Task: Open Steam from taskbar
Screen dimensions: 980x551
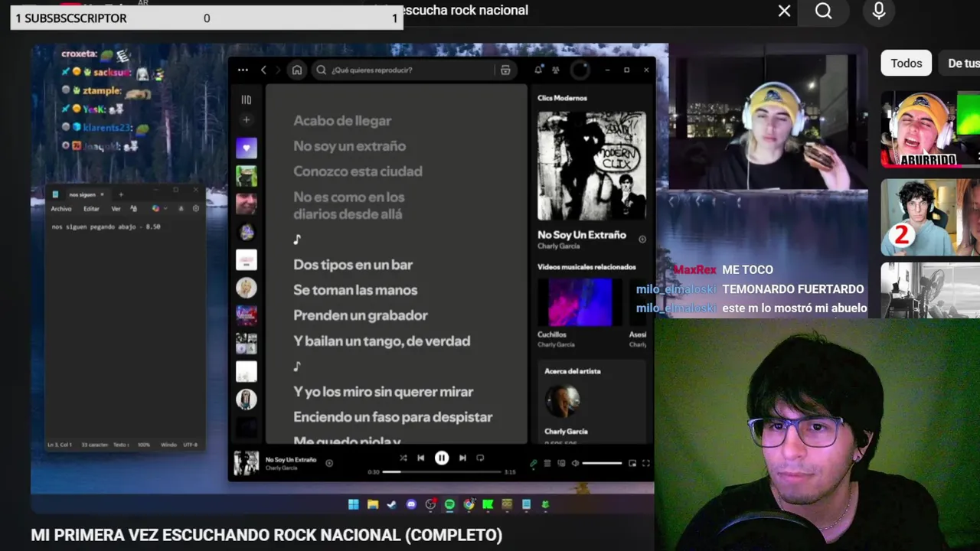Action: pyautogui.click(x=392, y=504)
